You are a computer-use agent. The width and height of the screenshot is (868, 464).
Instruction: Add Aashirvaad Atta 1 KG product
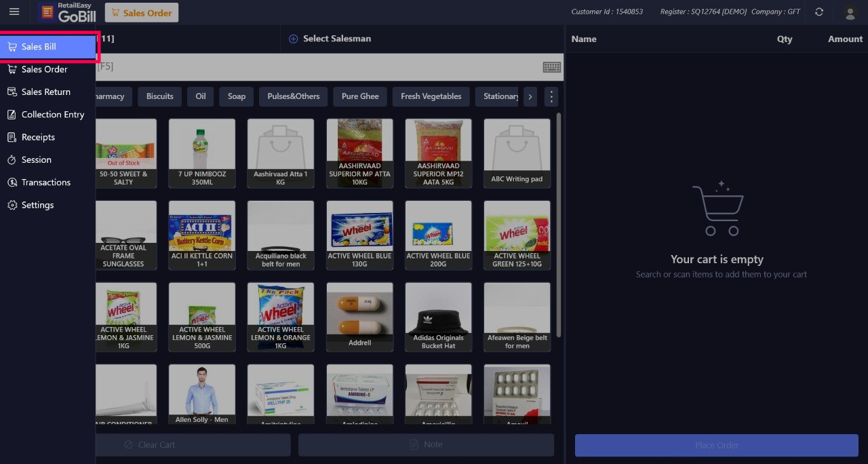[x=281, y=153]
